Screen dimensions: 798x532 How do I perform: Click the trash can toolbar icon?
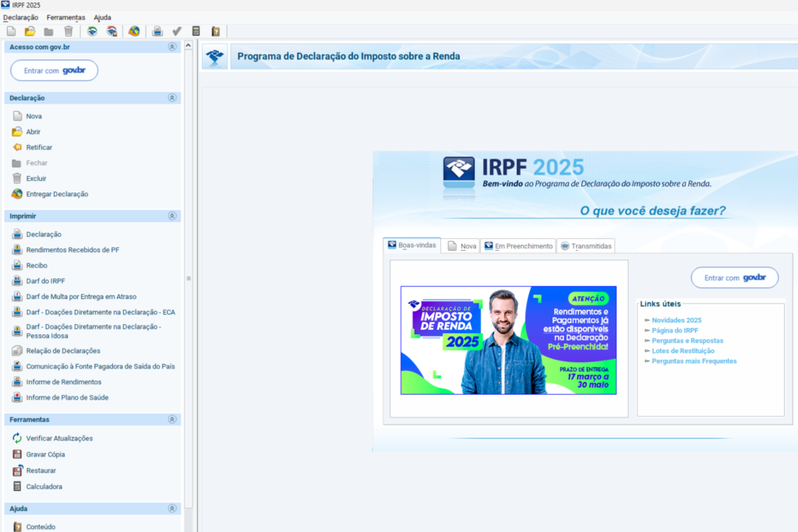(69, 31)
